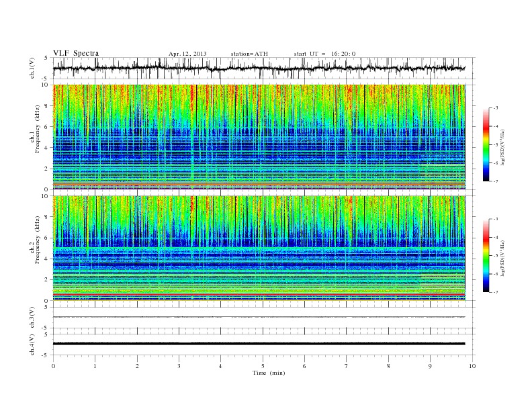Screen dimensions: 532x411
Task: Click the ch.1 spectrogram plot
Action: pos(259,137)
